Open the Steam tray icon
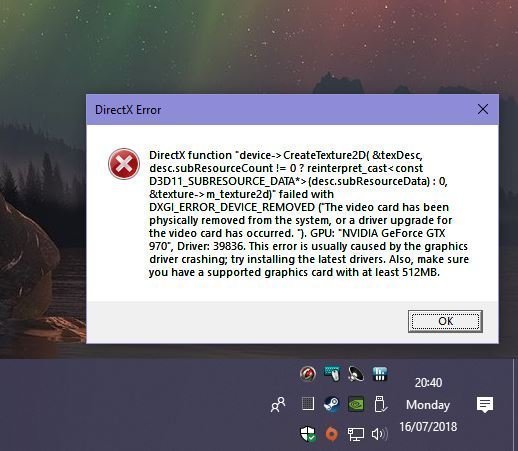518x451 pixels. point(332,404)
